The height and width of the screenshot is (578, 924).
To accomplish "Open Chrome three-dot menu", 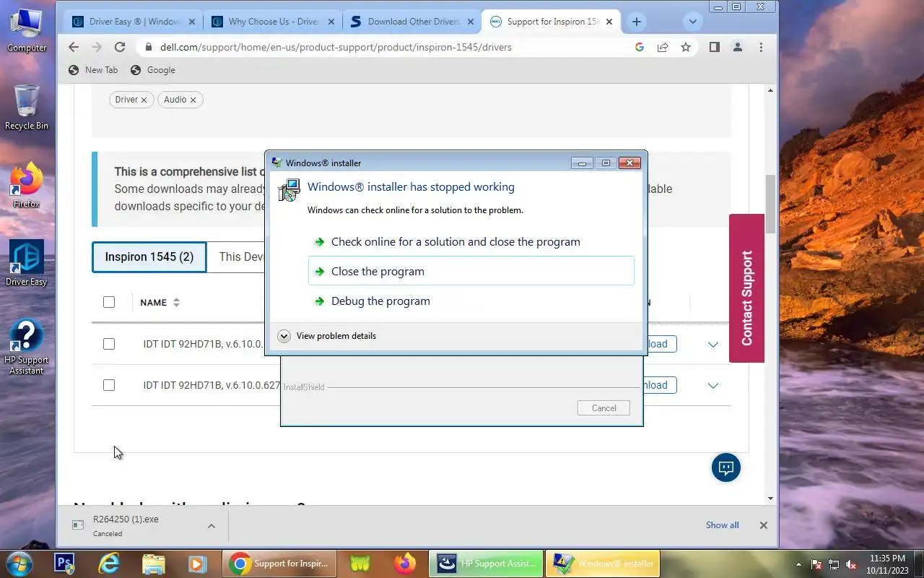I will pos(761,47).
